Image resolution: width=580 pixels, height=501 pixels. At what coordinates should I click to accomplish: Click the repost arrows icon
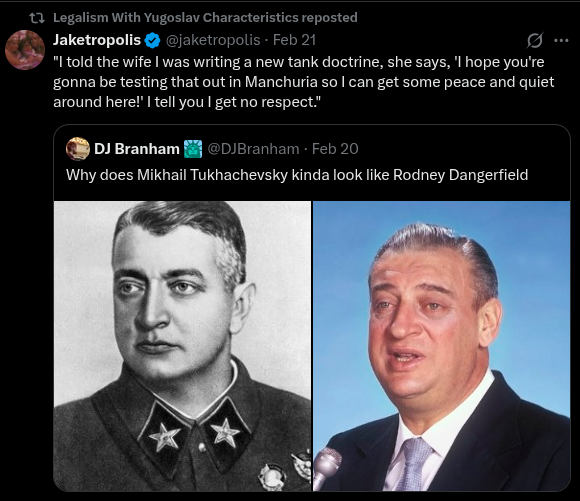(x=37, y=18)
